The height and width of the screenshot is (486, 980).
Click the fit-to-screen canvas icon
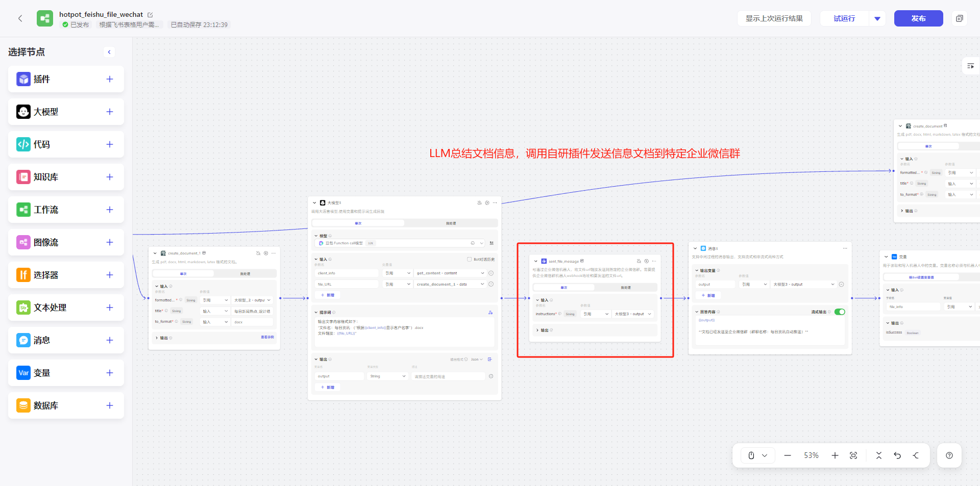click(x=853, y=455)
